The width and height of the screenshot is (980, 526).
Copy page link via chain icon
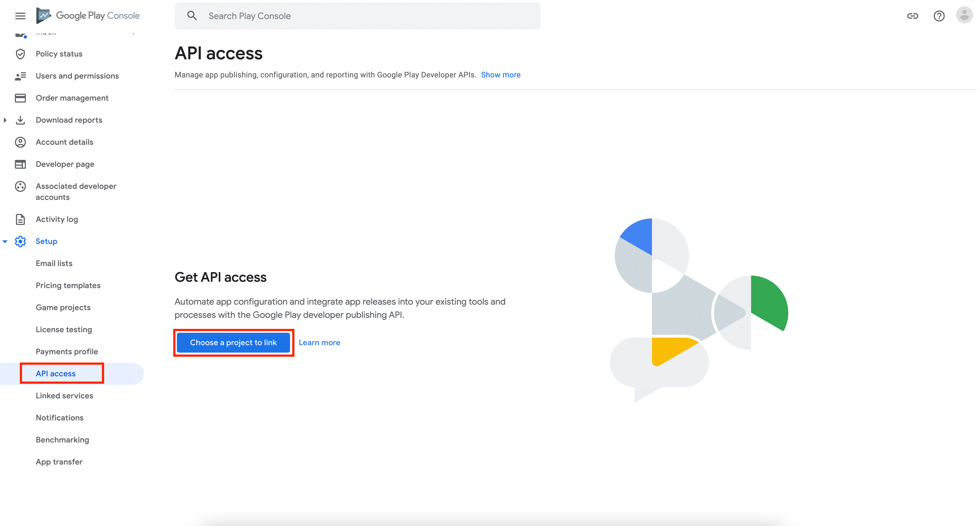tap(912, 16)
